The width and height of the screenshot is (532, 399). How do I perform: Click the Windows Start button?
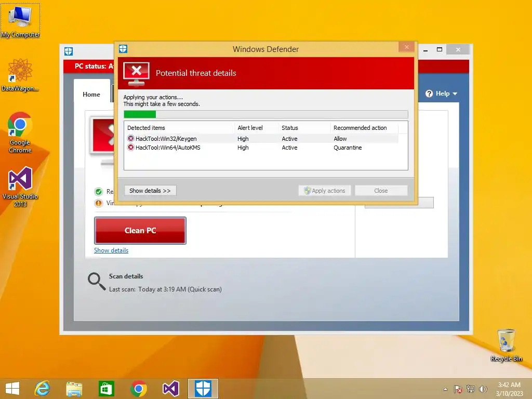[x=12, y=389]
